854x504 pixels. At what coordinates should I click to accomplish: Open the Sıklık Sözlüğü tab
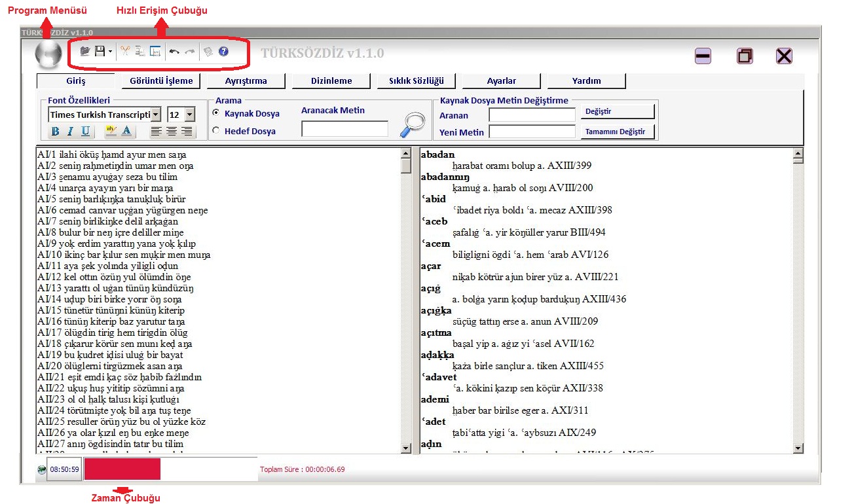pyautogui.click(x=417, y=81)
